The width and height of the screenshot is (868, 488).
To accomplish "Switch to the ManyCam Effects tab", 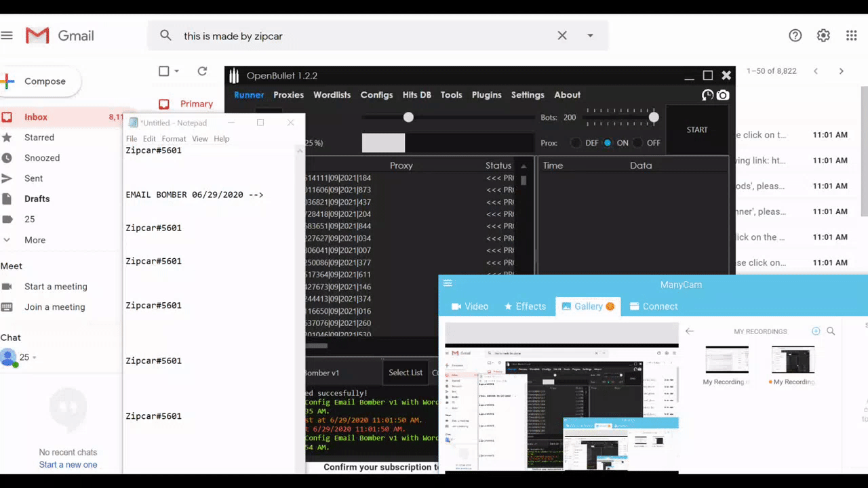I will pyautogui.click(x=525, y=306).
